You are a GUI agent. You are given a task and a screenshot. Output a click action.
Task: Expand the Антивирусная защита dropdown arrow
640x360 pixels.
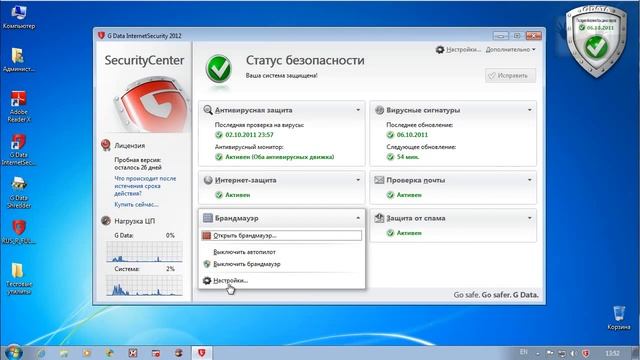tap(358, 110)
